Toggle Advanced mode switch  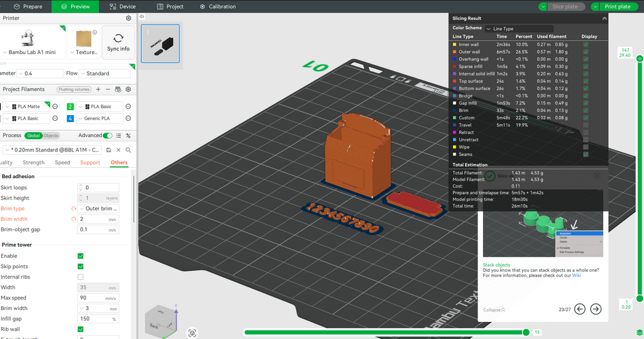(108, 136)
